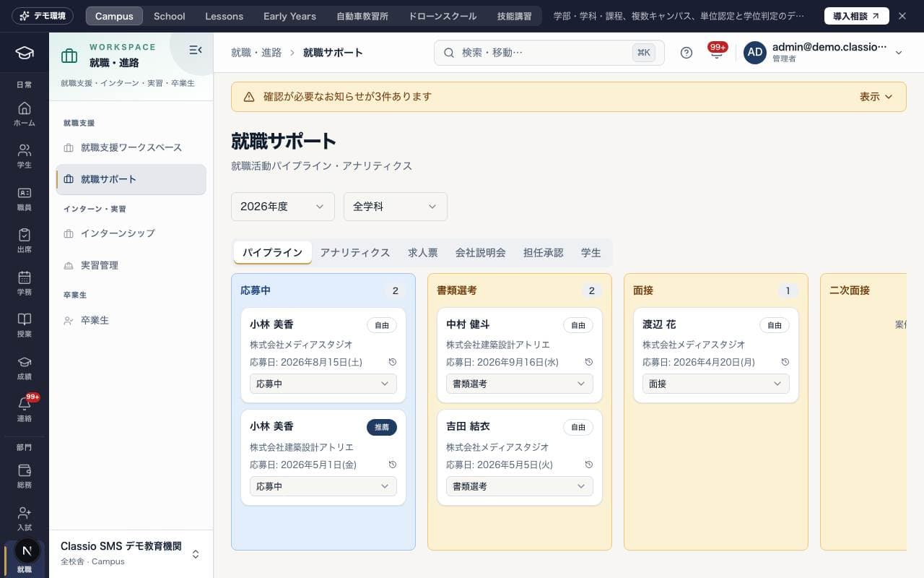Open the 連絡 bell icon in left rail
The image size is (924, 578).
click(24, 410)
